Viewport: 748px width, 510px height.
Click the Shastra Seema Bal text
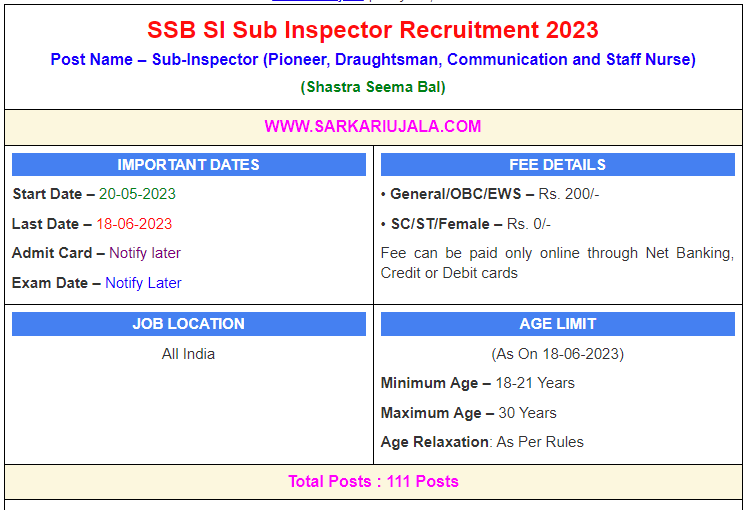coord(373,87)
